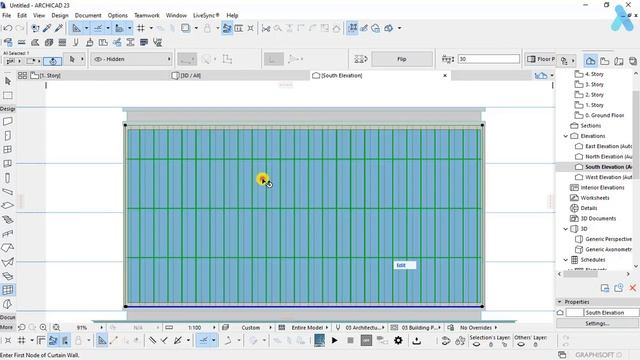Click the zoom in magnifier icon
Image resolution: width=640 pixels, height=360 pixels.
(x=43, y=327)
